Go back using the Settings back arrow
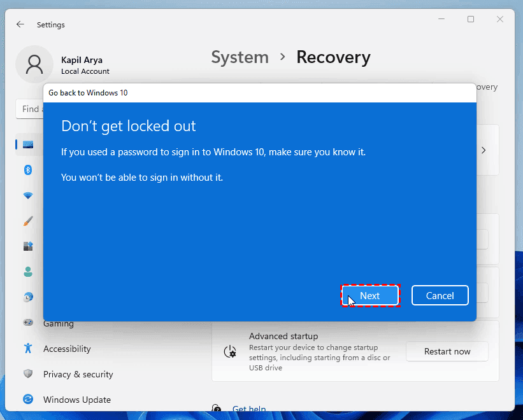Screen dimensions: 523x420 coord(20,24)
